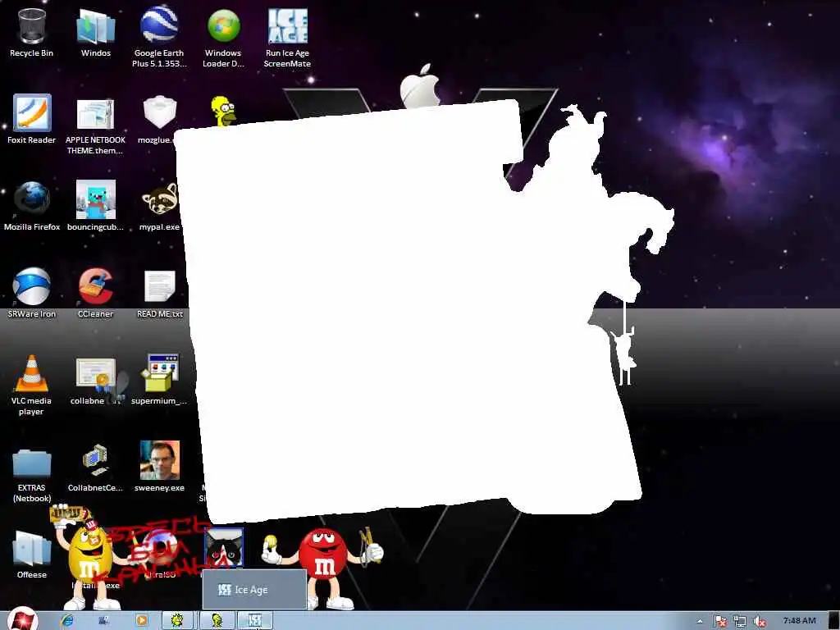This screenshot has height=630, width=840.
Task: Open the Windos folder icon
Action: (96, 32)
